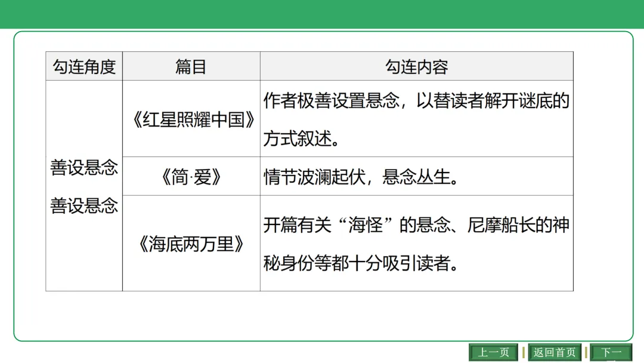Advance with the 下一 page button
The image size is (644, 363).
pyautogui.click(x=611, y=352)
